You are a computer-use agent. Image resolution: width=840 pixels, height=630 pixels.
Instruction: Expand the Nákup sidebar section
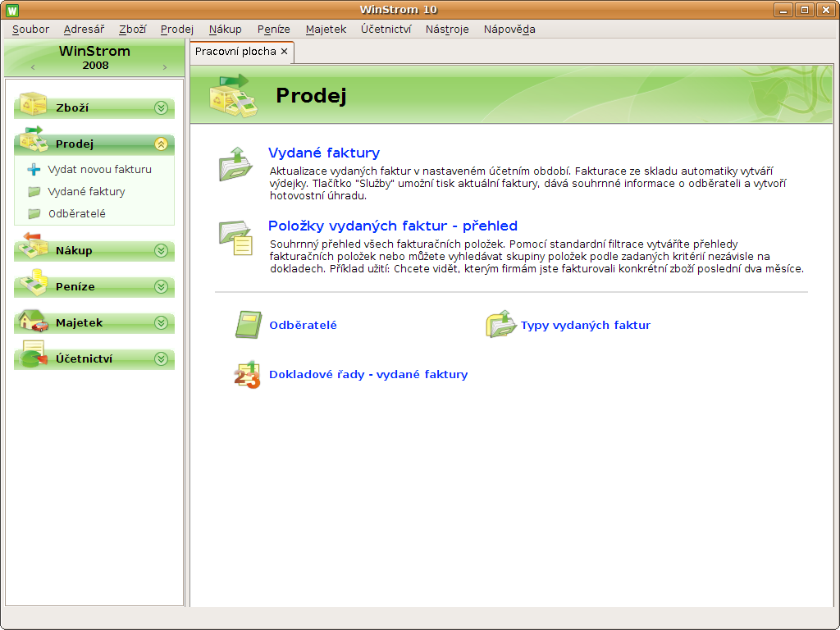161,251
